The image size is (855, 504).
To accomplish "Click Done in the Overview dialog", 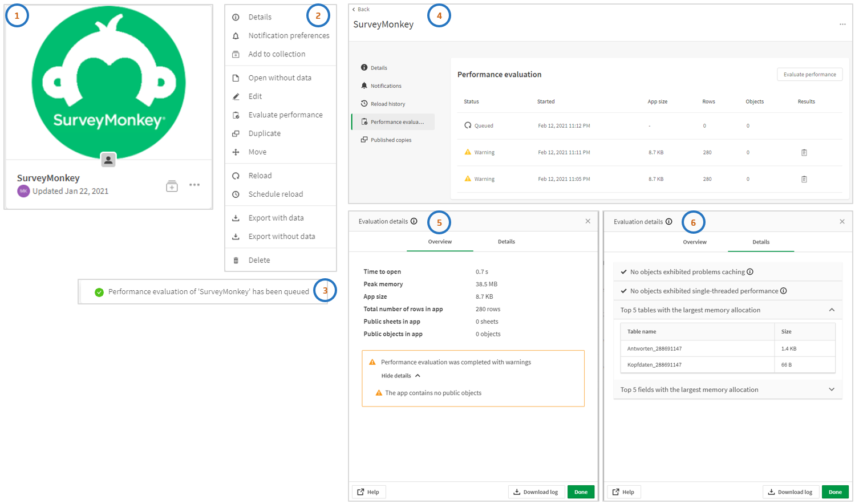I will click(x=581, y=492).
